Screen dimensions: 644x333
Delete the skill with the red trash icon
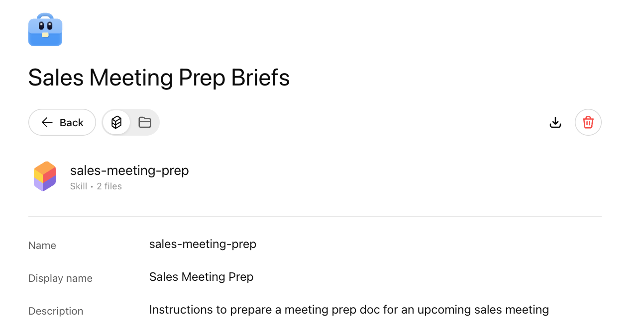point(588,122)
